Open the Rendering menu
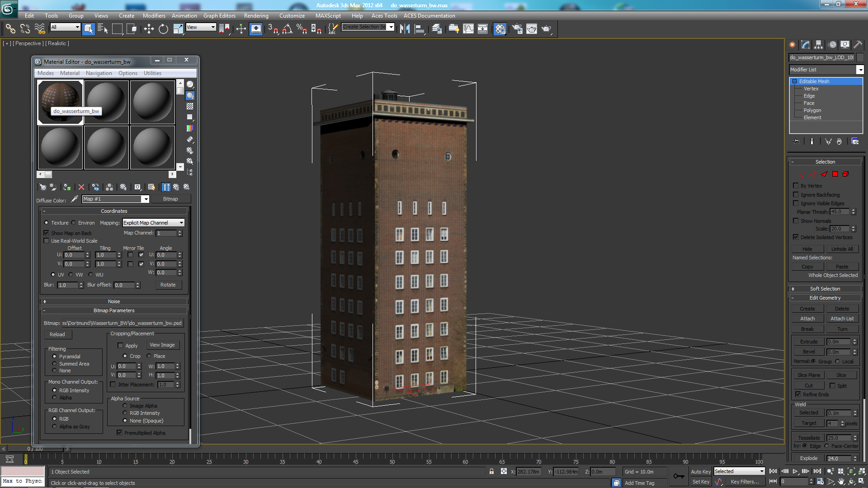Screen dimensions: 868x488 coord(256,16)
